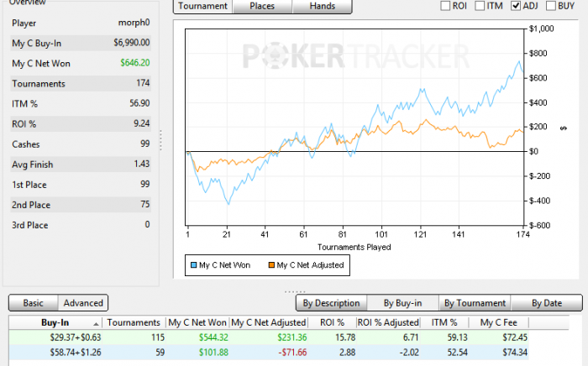Click the $72.45 fee cell
This screenshot has width=588, height=366.
point(515,337)
